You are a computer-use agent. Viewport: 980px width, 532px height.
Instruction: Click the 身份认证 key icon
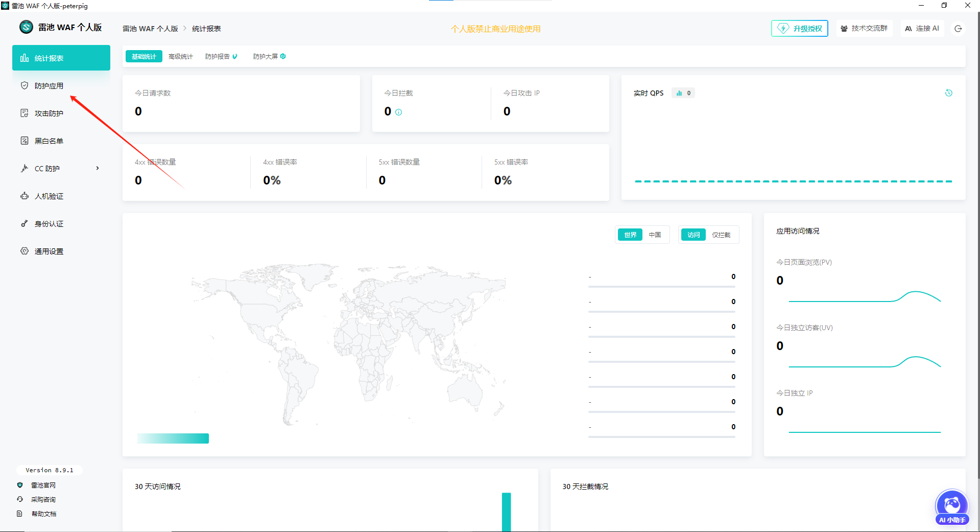pos(24,223)
